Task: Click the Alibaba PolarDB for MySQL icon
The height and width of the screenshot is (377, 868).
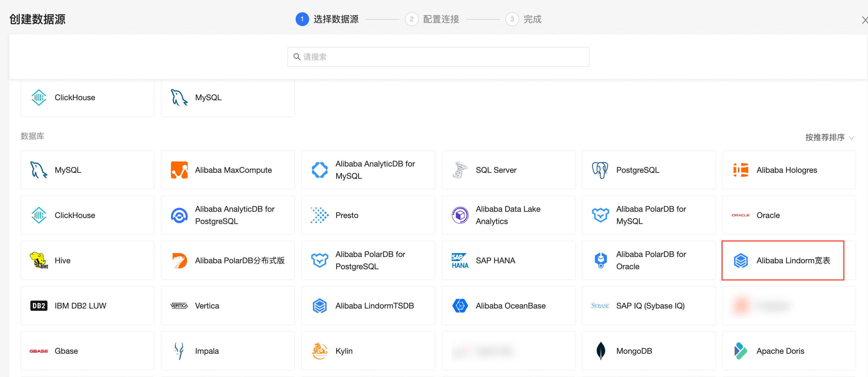Action: click(x=600, y=215)
